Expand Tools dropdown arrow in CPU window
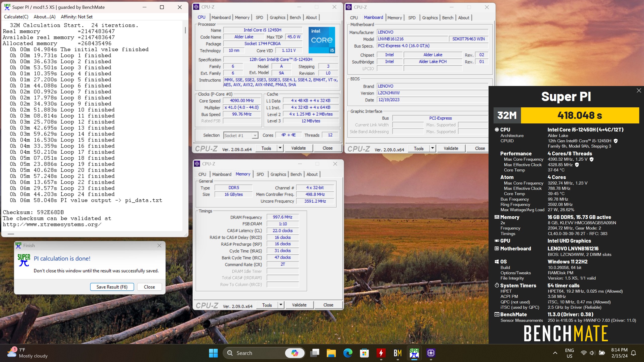The height and width of the screenshot is (362, 644). 280,148
